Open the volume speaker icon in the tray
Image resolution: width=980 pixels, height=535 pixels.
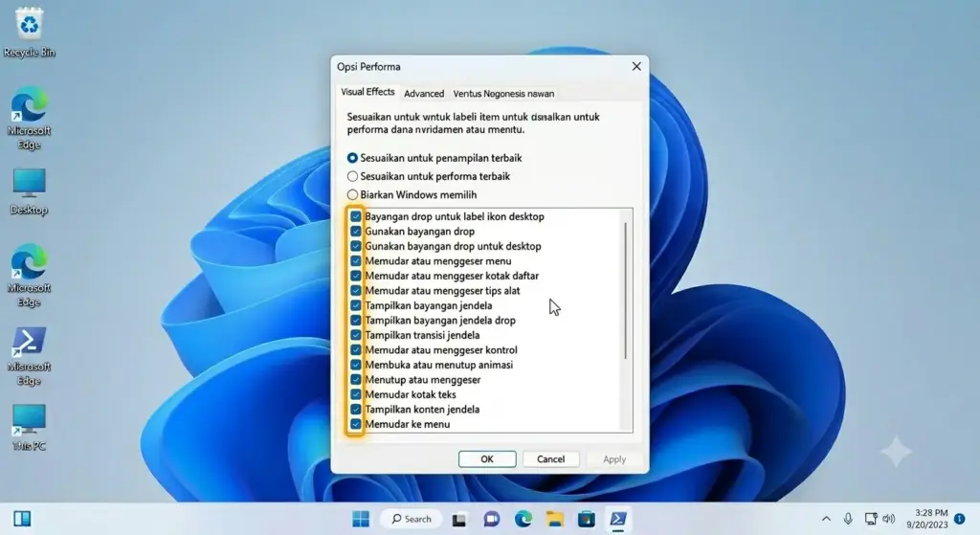click(x=889, y=519)
